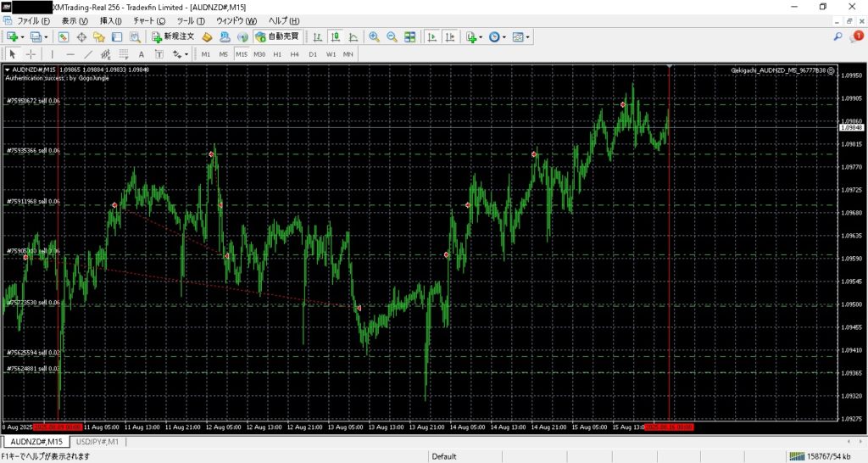
Task: Select the trendline drawing tool
Action: [x=88, y=54]
